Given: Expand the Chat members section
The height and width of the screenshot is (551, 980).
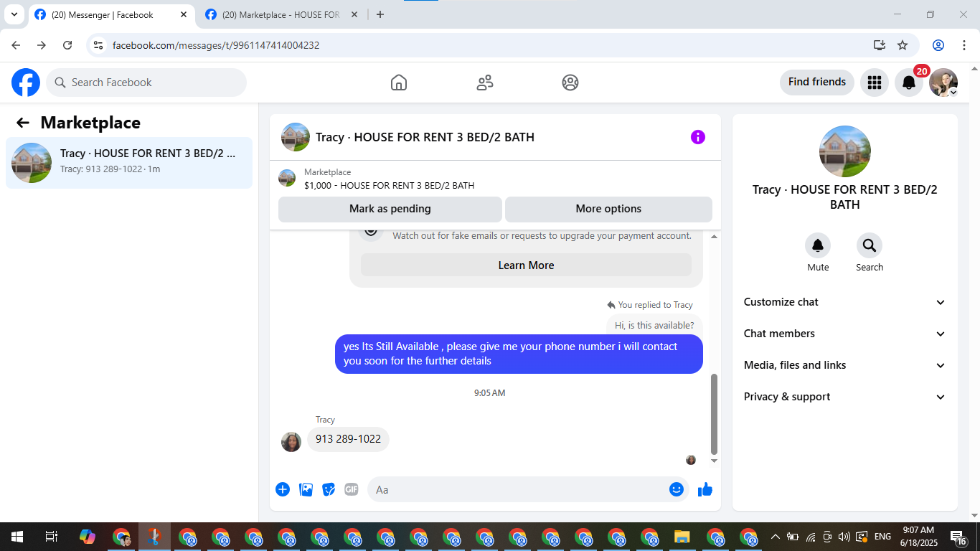Looking at the screenshot, I should [845, 334].
